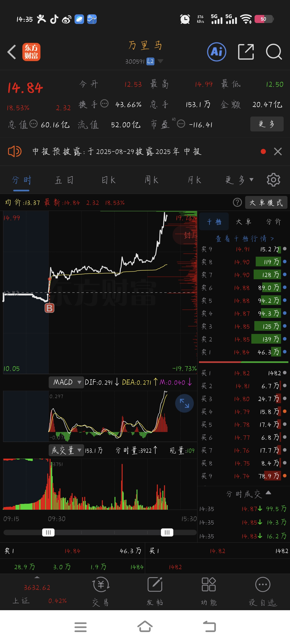The image size is (290, 644).
Task: Switch to the 周K tab
Action: (151, 180)
